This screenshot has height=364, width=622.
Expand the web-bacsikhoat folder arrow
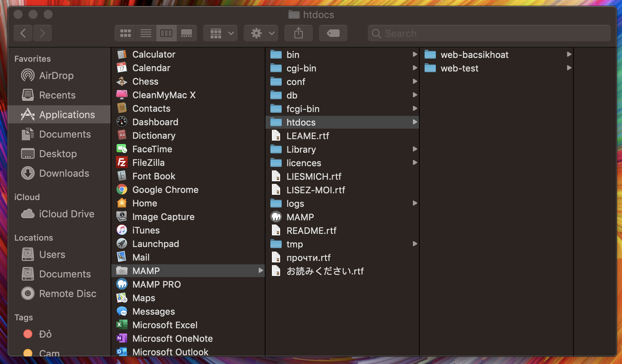tap(569, 55)
